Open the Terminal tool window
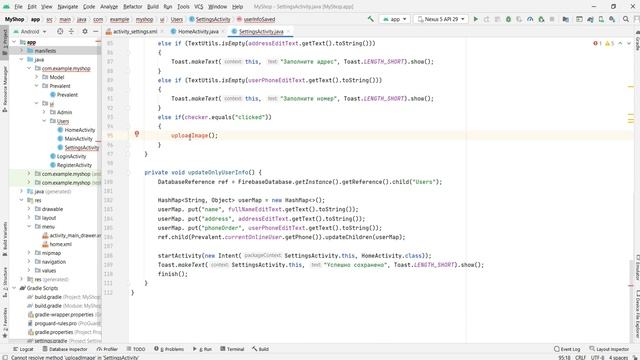This screenshot has height=360, width=640. click(x=232, y=349)
